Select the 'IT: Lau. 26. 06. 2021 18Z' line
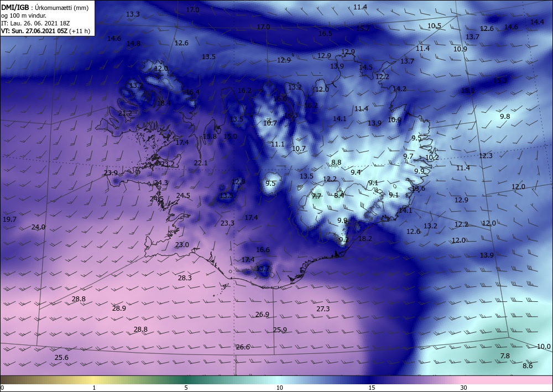 [x=35, y=23]
